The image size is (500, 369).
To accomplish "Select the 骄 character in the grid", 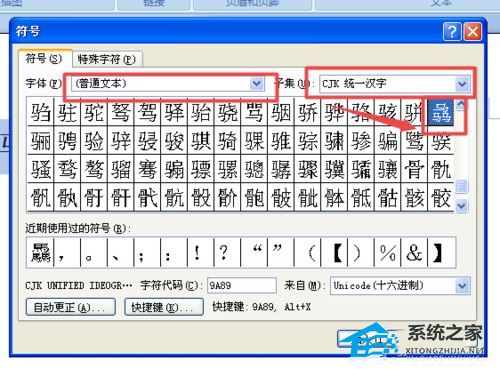I will pyautogui.click(x=307, y=112).
